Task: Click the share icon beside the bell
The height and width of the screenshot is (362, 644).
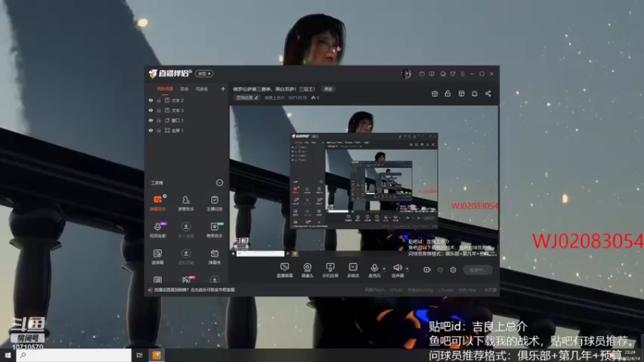Action: pyautogui.click(x=488, y=93)
